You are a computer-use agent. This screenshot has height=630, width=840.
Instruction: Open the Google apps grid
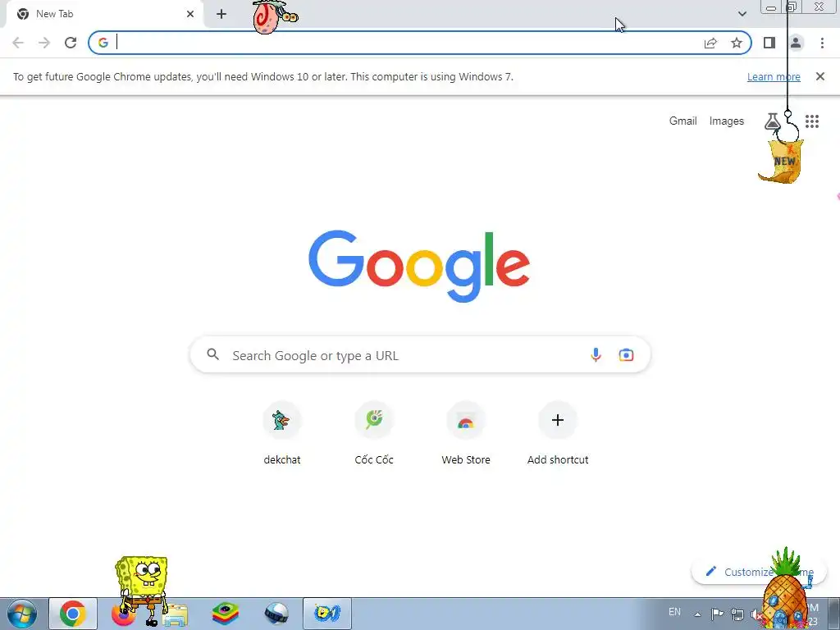point(812,121)
